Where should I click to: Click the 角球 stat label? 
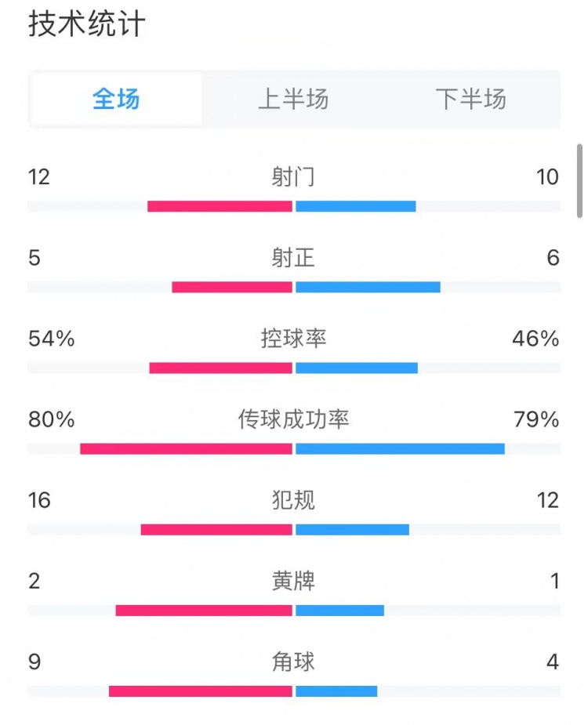(293, 662)
